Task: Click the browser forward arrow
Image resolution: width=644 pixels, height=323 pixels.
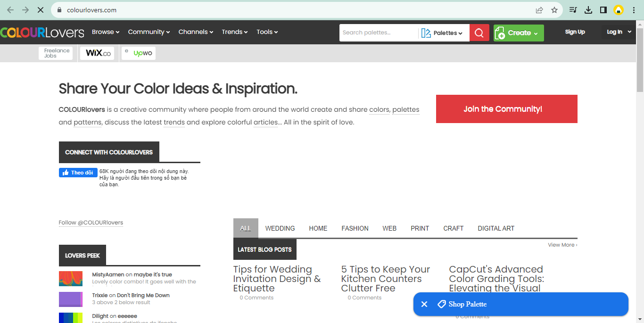Action: click(25, 10)
